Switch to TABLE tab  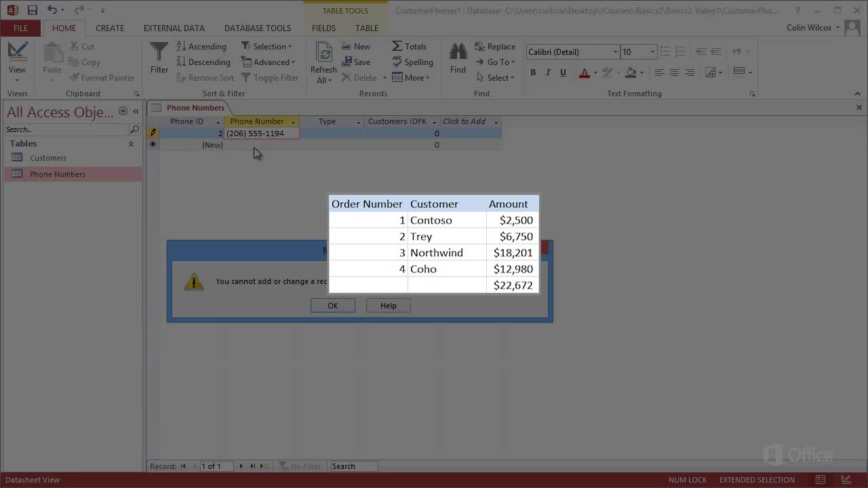pyautogui.click(x=367, y=28)
